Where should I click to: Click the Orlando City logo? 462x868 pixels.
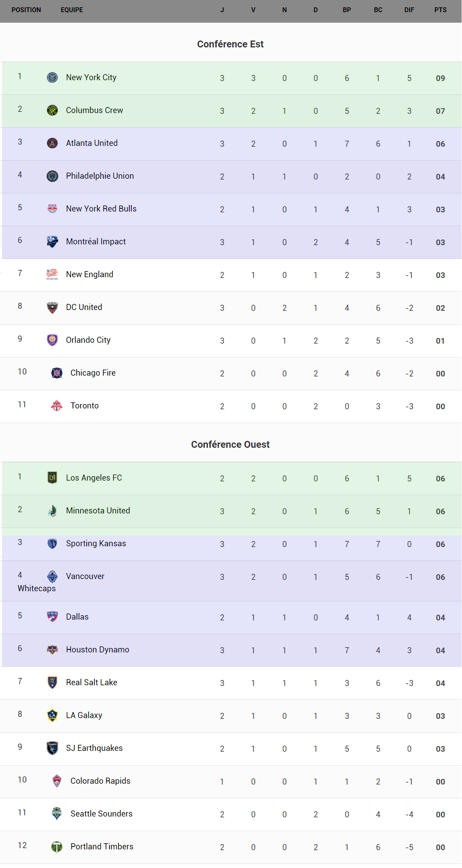pyautogui.click(x=52, y=340)
